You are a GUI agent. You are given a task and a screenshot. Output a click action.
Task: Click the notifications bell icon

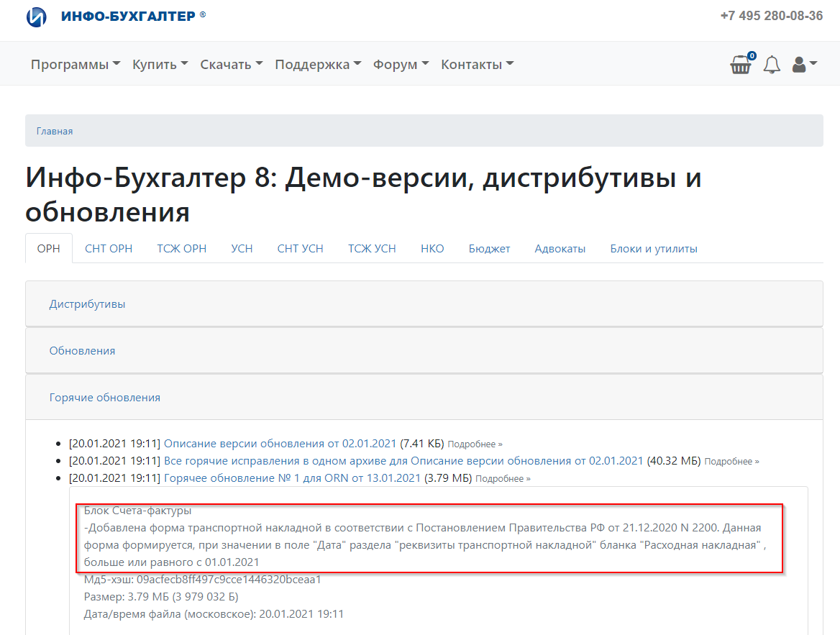(x=772, y=64)
